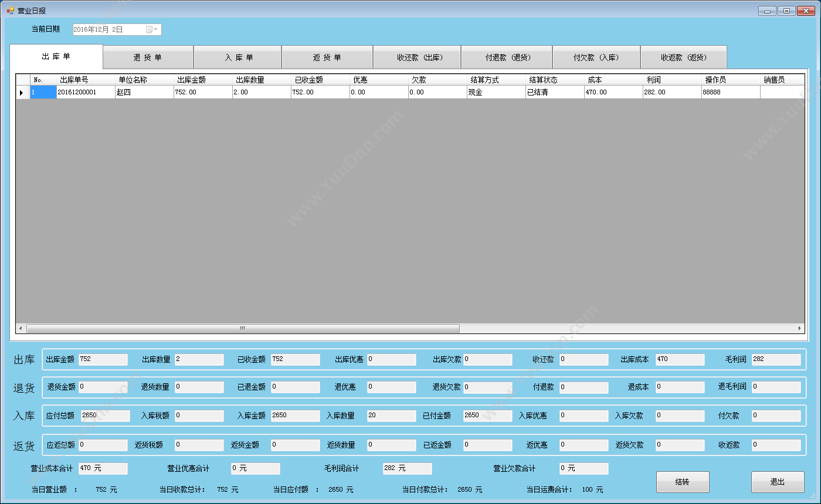821x504 pixels.
Task: Click the 出库成本 field showing 470
Action: (x=680, y=359)
